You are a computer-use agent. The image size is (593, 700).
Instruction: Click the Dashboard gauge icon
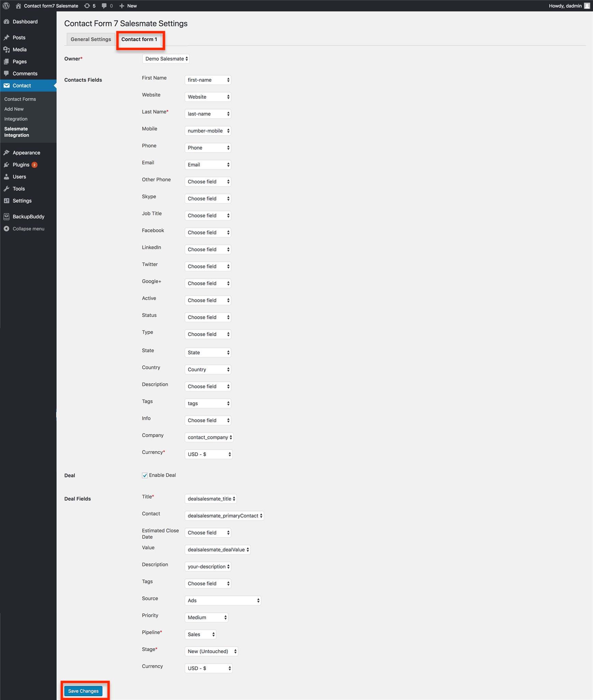pyautogui.click(x=6, y=22)
